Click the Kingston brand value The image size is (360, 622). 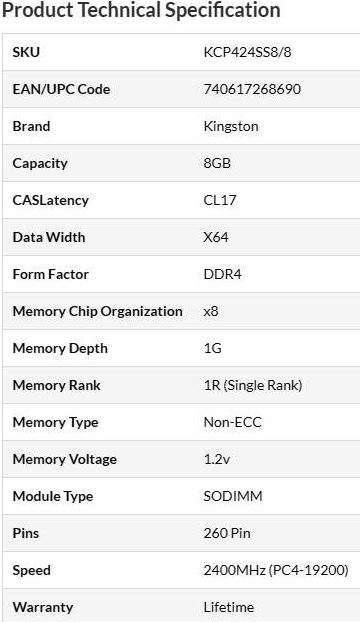[231, 127]
